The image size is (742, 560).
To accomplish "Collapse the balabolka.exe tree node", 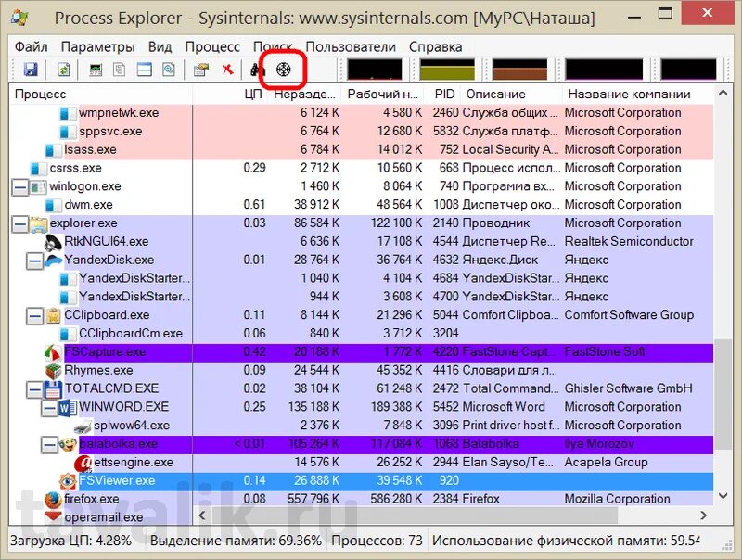I will pos(49,445).
